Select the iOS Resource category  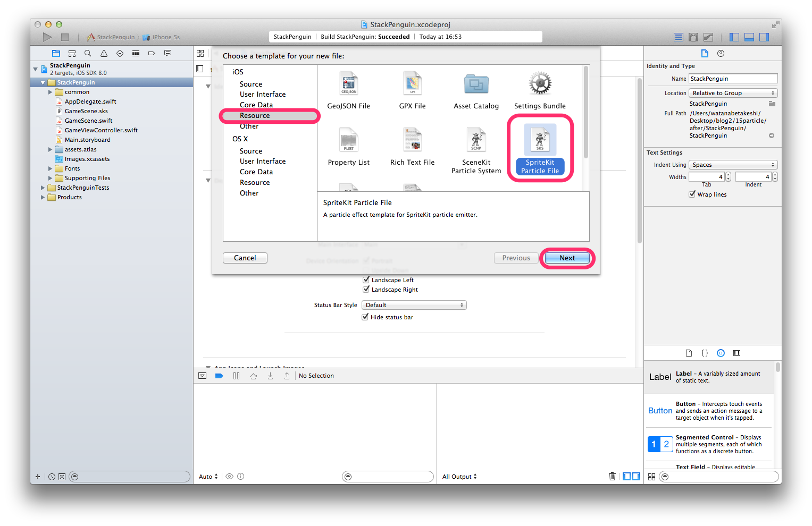(x=255, y=115)
